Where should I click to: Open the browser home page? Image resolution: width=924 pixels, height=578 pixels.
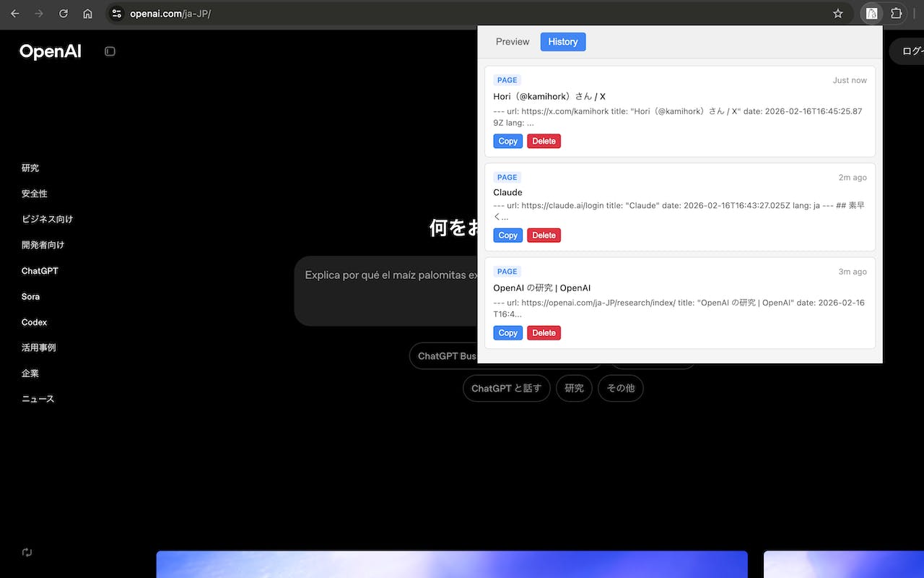87,13
